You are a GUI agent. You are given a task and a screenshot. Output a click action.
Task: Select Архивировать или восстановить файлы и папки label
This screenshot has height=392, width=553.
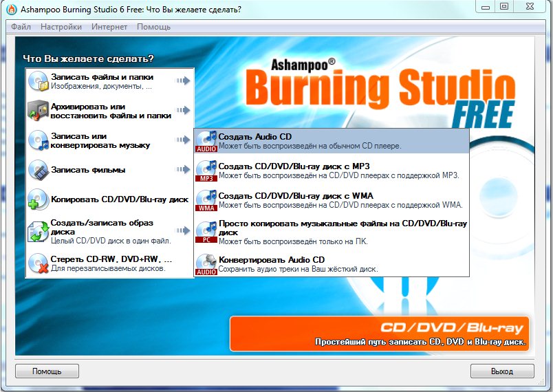pos(111,111)
